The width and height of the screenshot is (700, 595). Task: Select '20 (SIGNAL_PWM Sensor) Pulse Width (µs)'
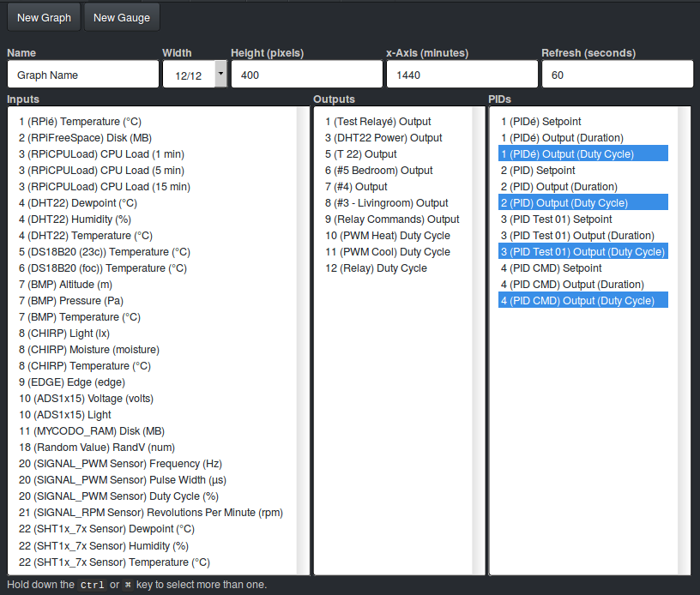point(152,480)
